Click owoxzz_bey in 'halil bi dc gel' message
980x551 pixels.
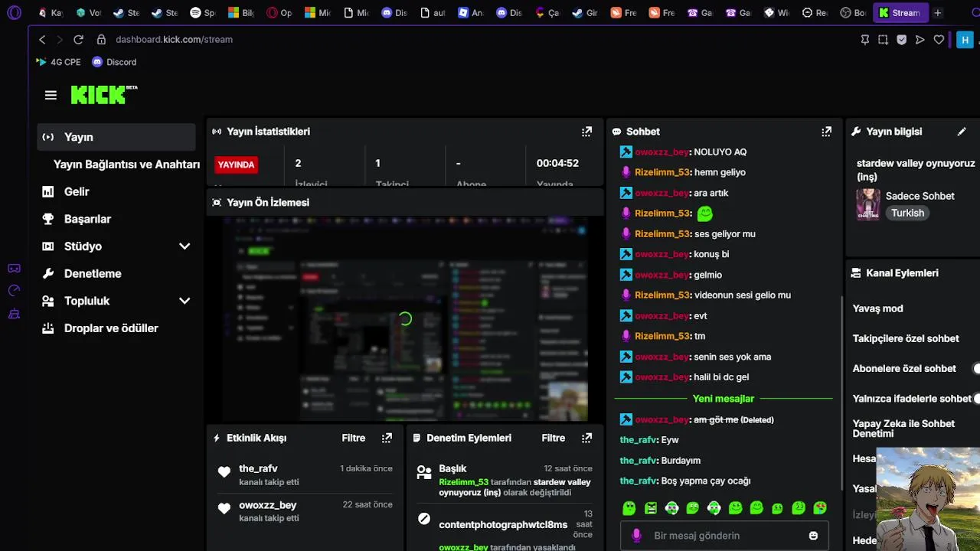coord(662,377)
